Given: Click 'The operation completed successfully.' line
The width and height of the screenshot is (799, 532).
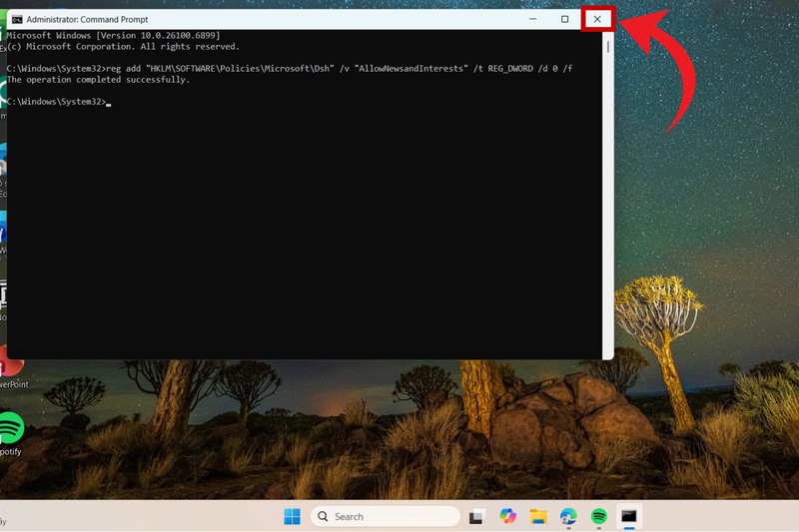Looking at the screenshot, I should pyautogui.click(x=98, y=80).
